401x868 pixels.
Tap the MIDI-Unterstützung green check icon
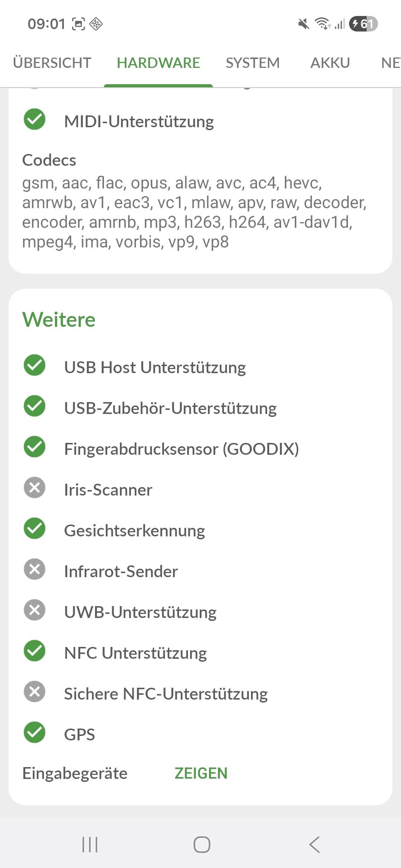pos(35,119)
